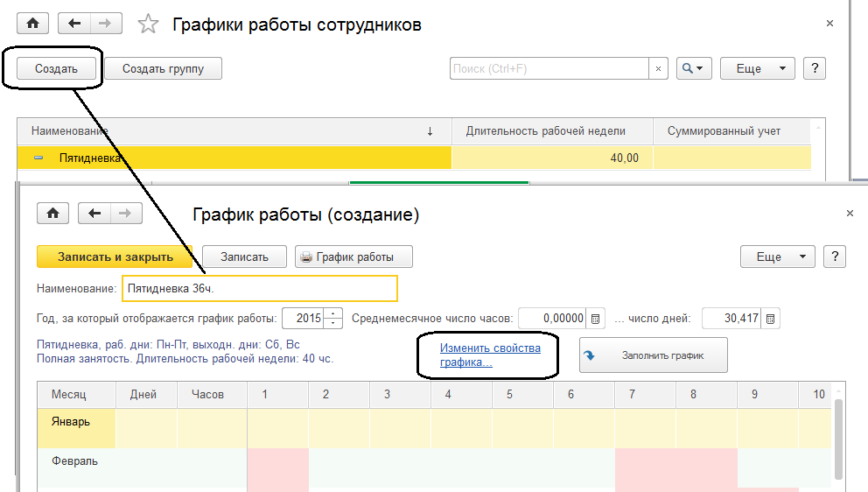Open calculator for число дней field
This screenshot has width=868, height=492.
(770, 319)
